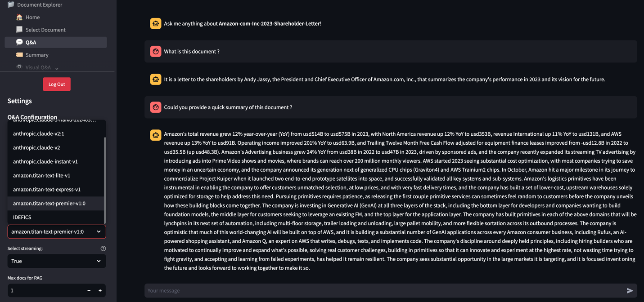
Task: Click the Home house icon in sidebar
Action: point(19,17)
